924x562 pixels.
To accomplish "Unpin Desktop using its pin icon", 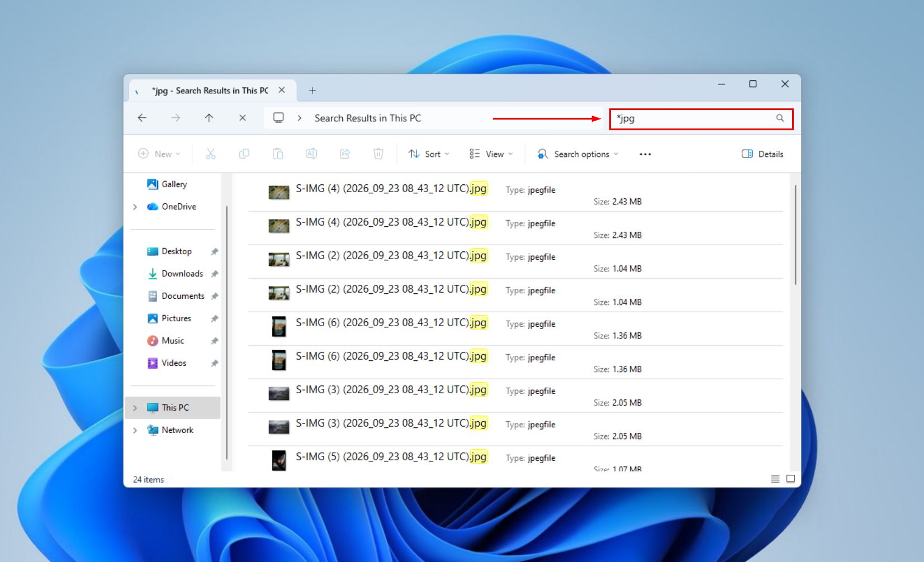I will coord(214,251).
